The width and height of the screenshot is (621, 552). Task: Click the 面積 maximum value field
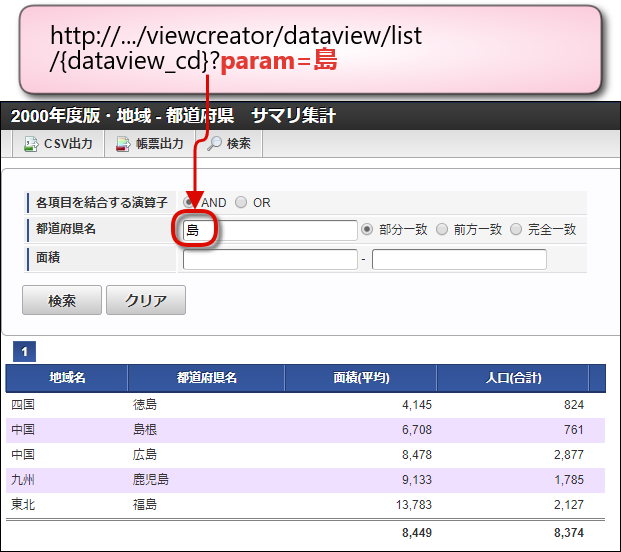click(459, 259)
